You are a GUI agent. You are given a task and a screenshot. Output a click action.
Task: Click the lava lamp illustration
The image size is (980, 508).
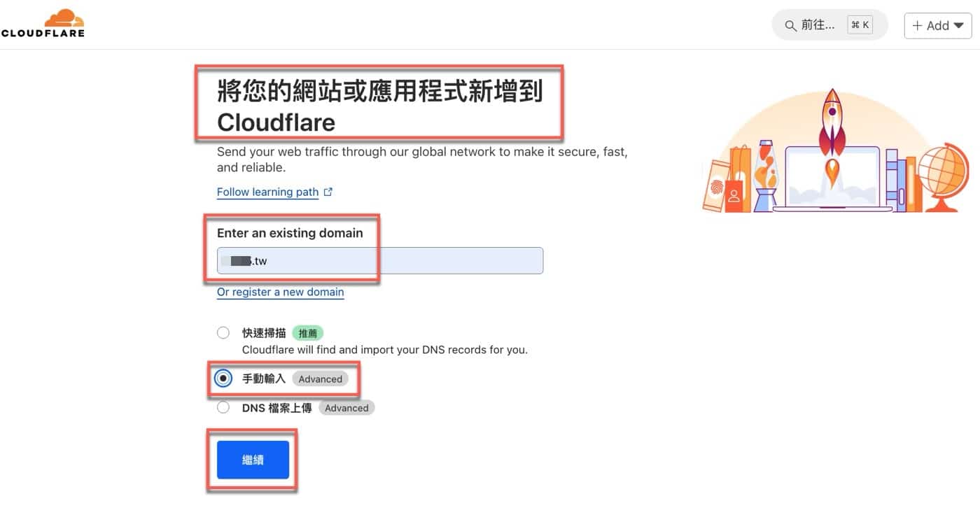pos(766,175)
